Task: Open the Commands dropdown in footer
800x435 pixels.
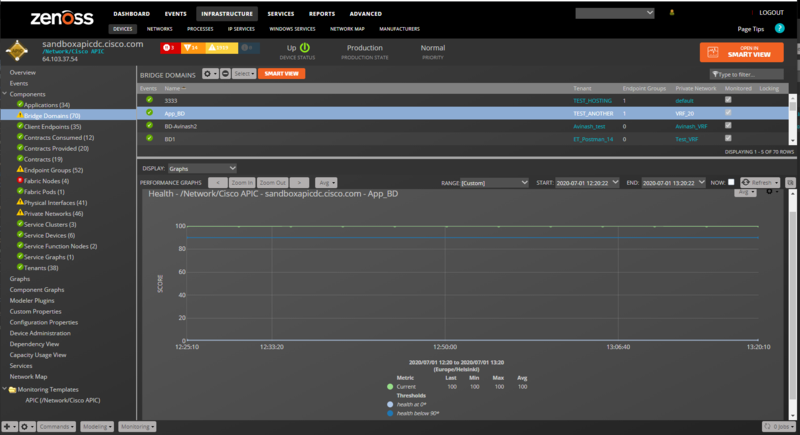Action: point(57,426)
